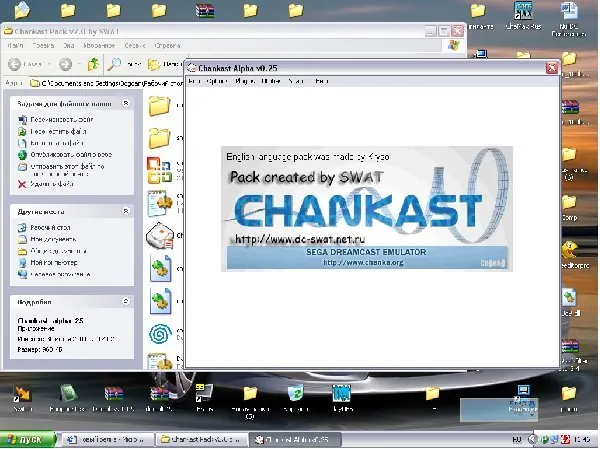Click 'Опубликовать файл в вебе' task link
This screenshot has width=600, height=449.
(71, 155)
